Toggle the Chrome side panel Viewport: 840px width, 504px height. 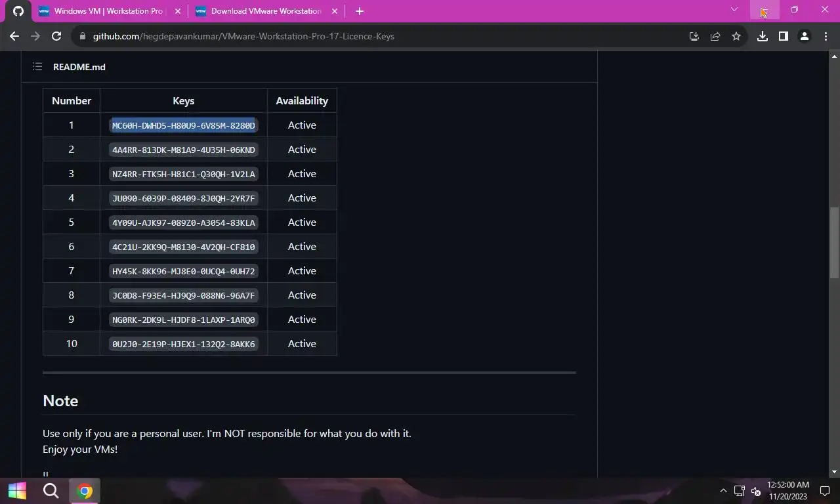784,36
